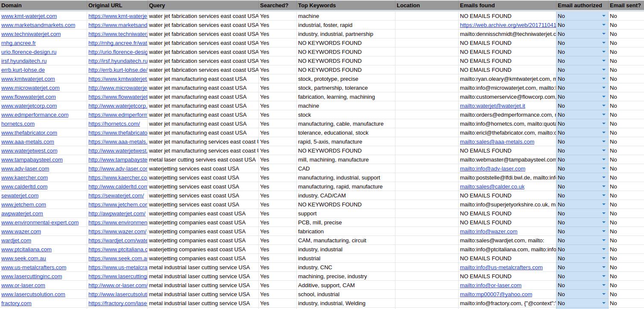Select the 'industrial, foster, rapid' keywords cell

[346, 25]
